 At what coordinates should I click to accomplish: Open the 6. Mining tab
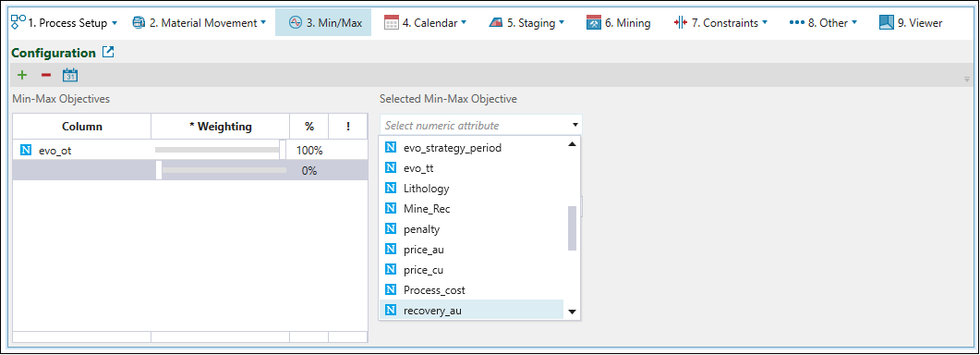coord(619,23)
